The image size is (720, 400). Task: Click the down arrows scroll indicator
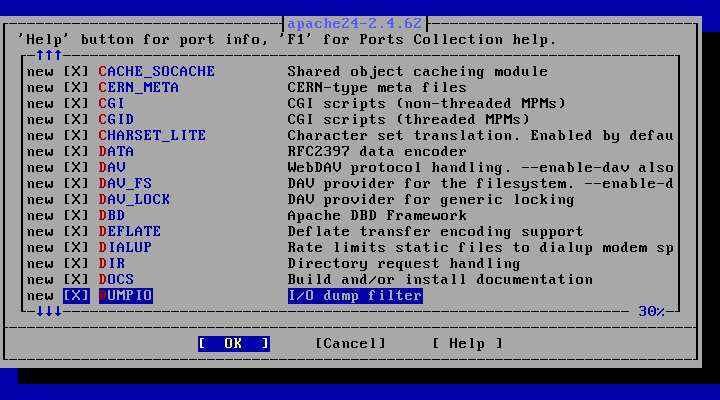(x=49, y=311)
